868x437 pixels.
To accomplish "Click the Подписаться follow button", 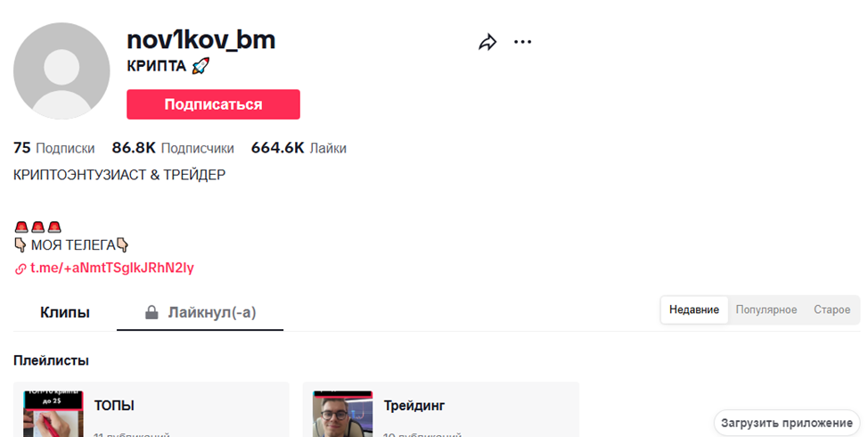I will pyautogui.click(x=213, y=104).
